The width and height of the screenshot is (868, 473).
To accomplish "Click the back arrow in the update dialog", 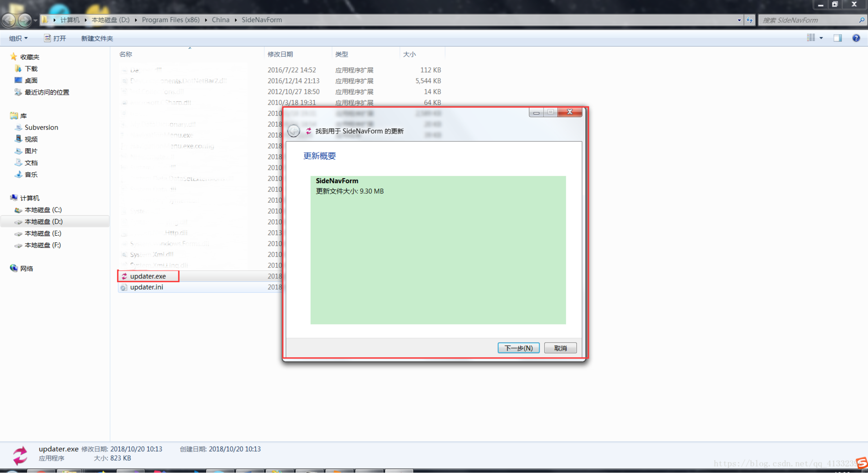I will click(293, 131).
